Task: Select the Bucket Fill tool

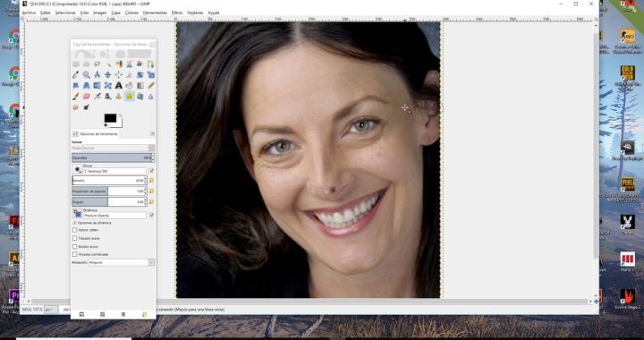Action: click(x=129, y=85)
